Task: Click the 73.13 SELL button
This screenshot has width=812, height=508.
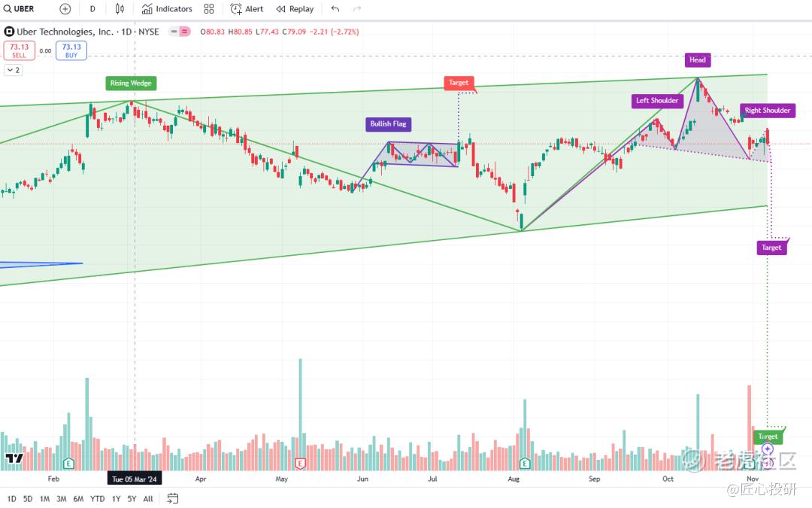Action: (19, 50)
